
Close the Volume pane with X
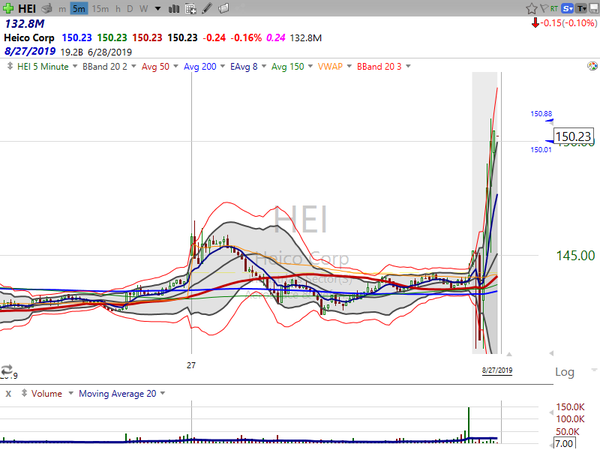coord(8,394)
